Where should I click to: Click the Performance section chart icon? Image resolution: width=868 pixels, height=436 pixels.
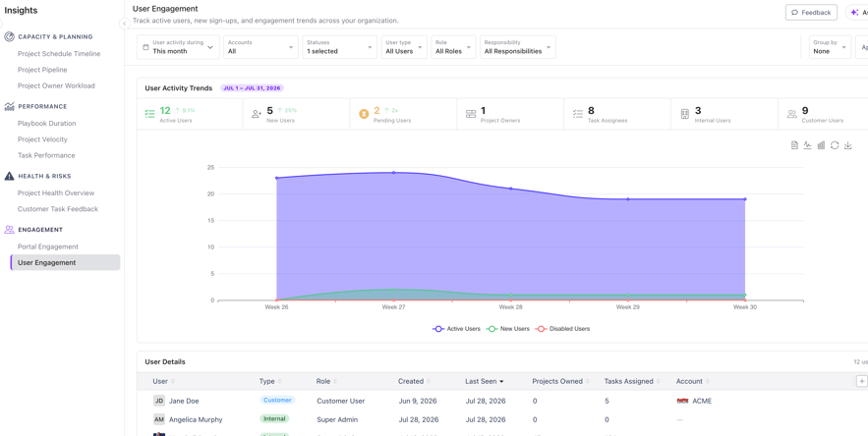pos(10,107)
